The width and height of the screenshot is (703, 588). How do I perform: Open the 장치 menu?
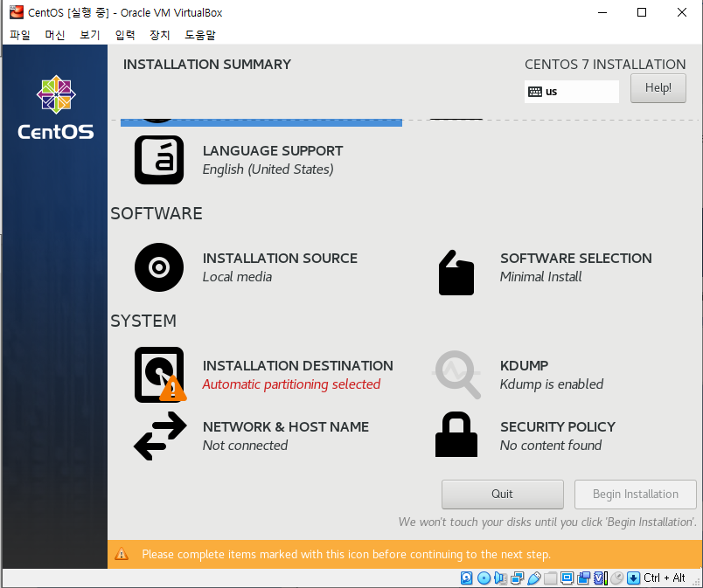[160, 34]
